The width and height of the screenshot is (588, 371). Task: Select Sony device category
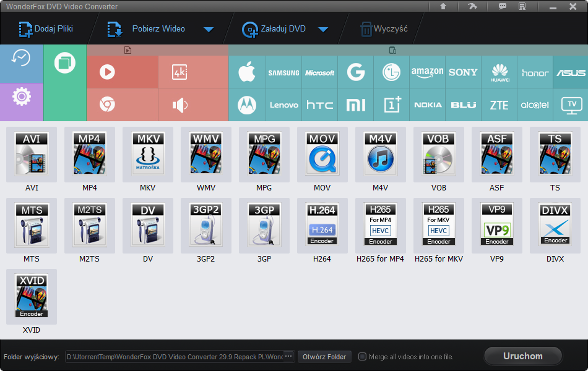463,72
